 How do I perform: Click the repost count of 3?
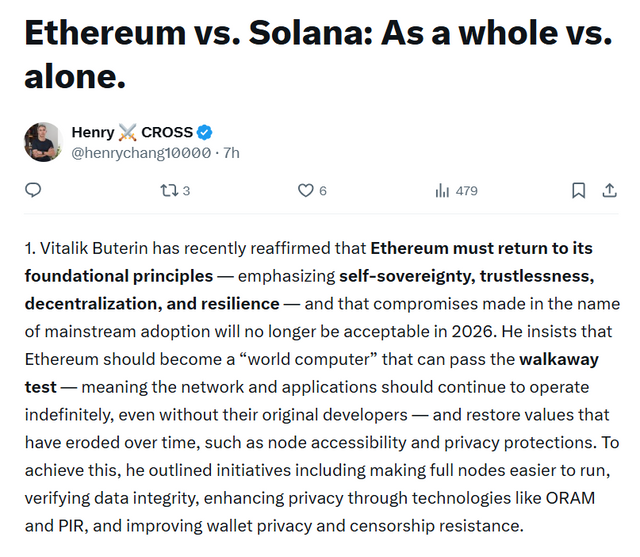[186, 190]
